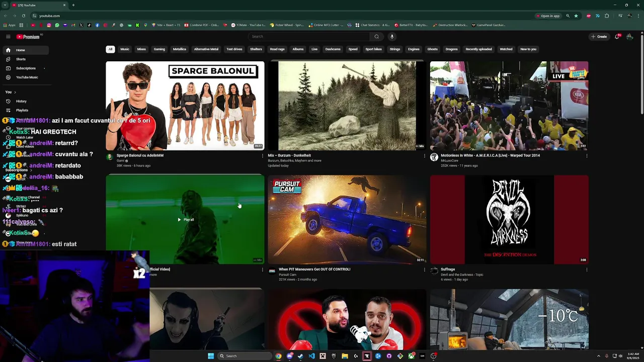This screenshot has height=362, width=644.
Task: Open the notifications bell
Action: click(617, 36)
